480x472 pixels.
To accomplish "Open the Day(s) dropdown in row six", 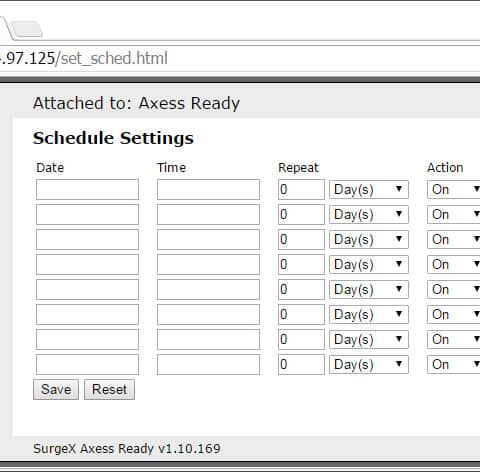I will [369, 314].
